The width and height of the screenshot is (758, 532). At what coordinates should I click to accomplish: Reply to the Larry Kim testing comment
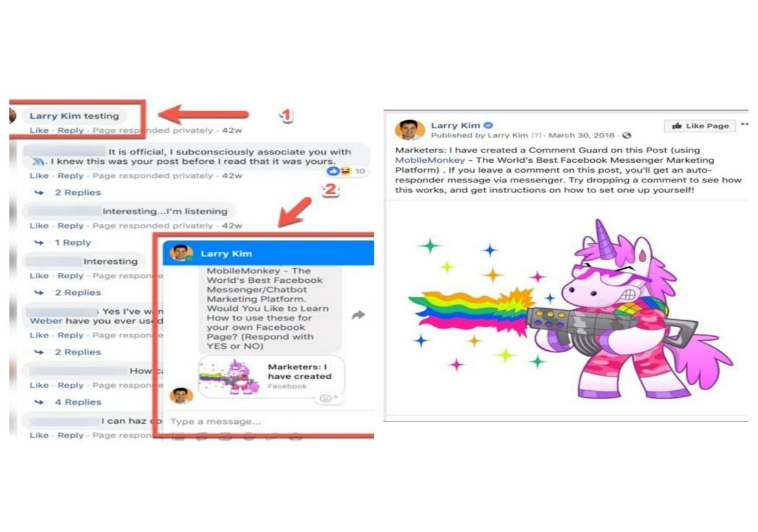[x=71, y=130]
